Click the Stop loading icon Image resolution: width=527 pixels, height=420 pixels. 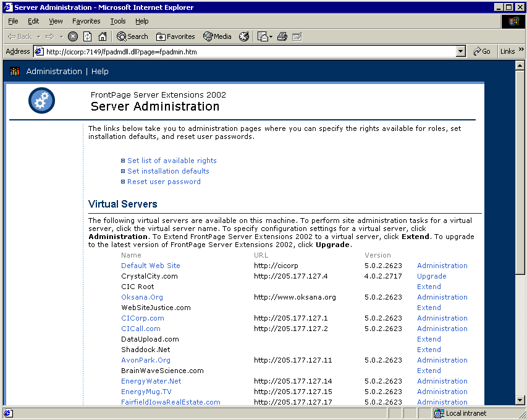(73, 36)
